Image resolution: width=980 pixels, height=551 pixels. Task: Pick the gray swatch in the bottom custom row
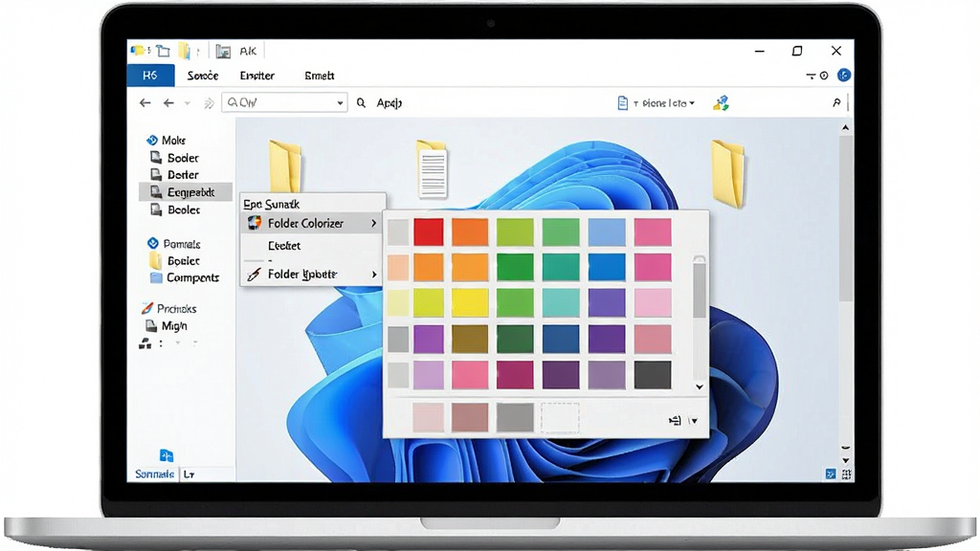coord(515,417)
